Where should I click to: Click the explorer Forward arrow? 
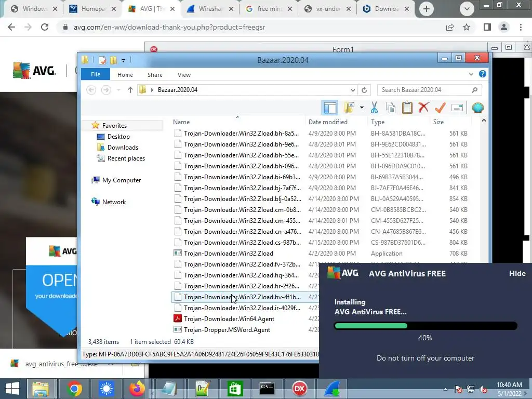pyautogui.click(x=106, y=90)
